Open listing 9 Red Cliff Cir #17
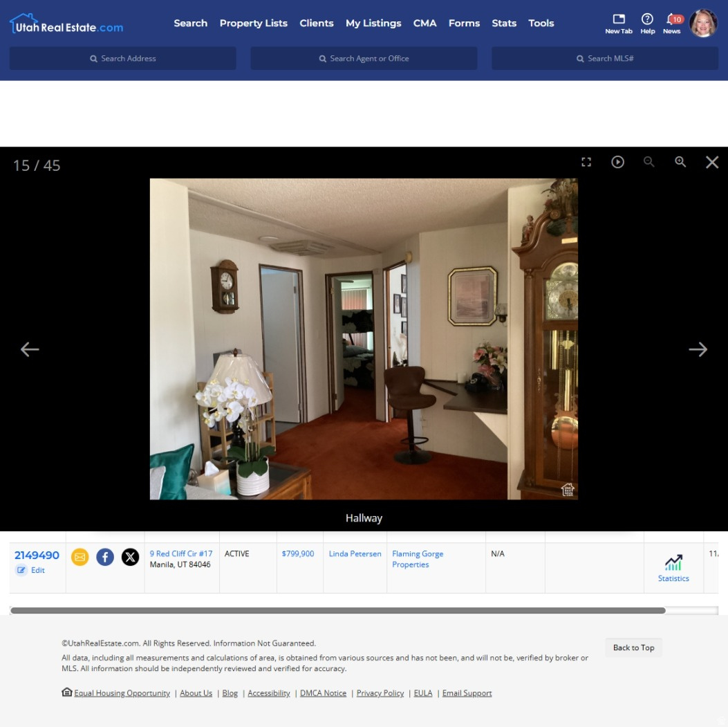This screenshot has height=727, width=728. tap(181, 553)
